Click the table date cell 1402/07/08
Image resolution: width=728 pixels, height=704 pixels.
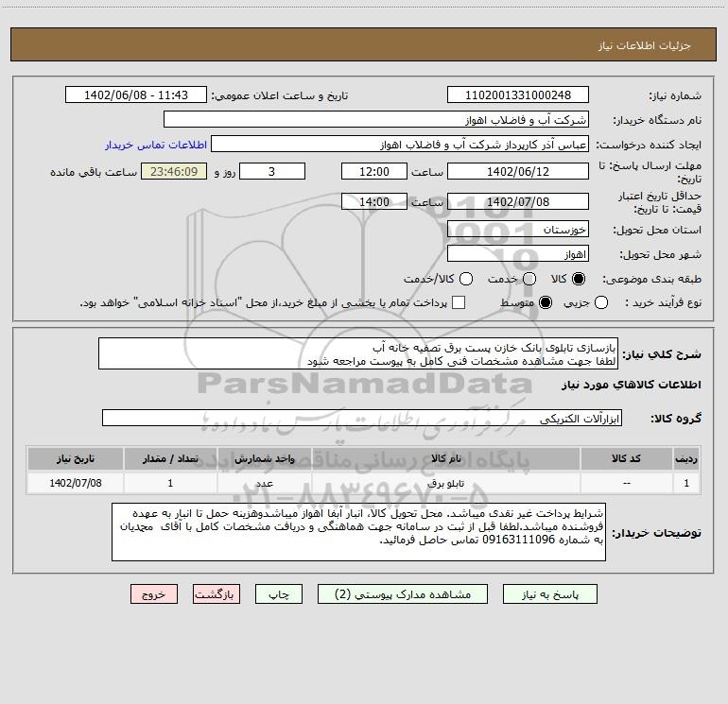point(76,483)
